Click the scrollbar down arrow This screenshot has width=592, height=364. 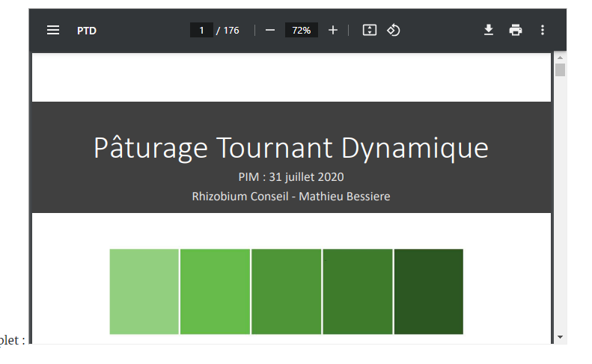561,337
